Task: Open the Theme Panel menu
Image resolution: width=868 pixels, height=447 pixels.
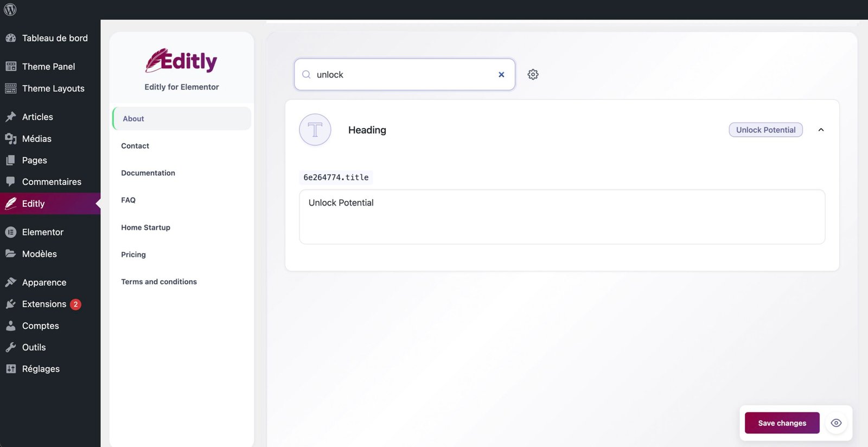Action: pos(50,66)
